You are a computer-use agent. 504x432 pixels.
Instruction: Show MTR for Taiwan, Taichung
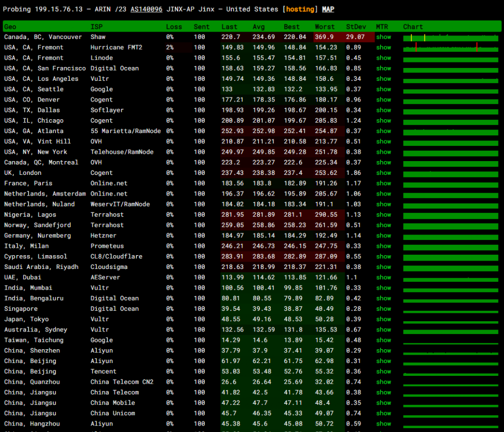(x=383, y=340)
